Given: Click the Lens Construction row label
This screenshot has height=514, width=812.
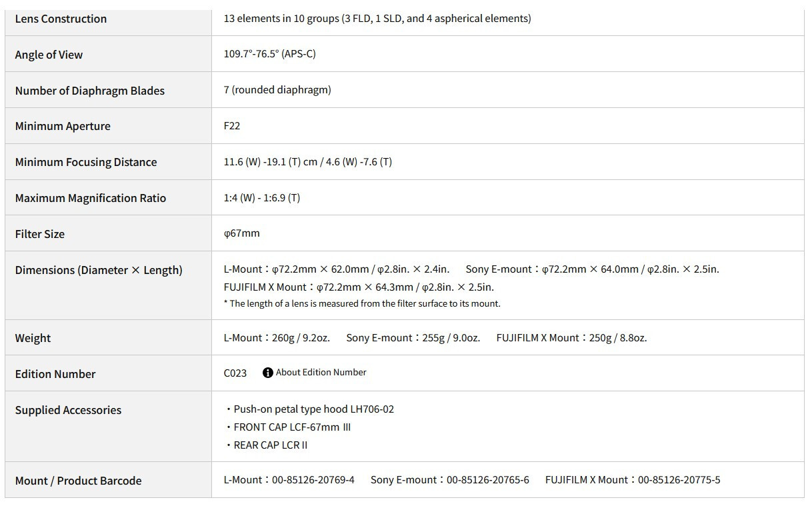Looking at the screenshot, I should coord(61,19).
